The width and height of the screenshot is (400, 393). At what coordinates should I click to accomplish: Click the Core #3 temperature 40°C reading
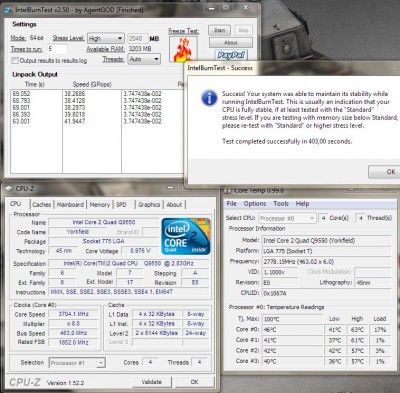click(292, 361)
